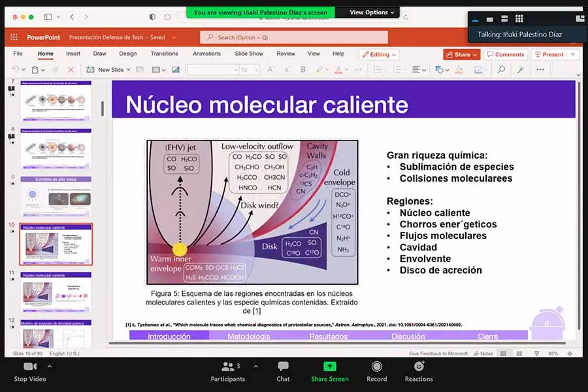Select slide 11 thumbnail
Image resolution: width=588 pixels, height=392 pixels.
click(56, 292)
